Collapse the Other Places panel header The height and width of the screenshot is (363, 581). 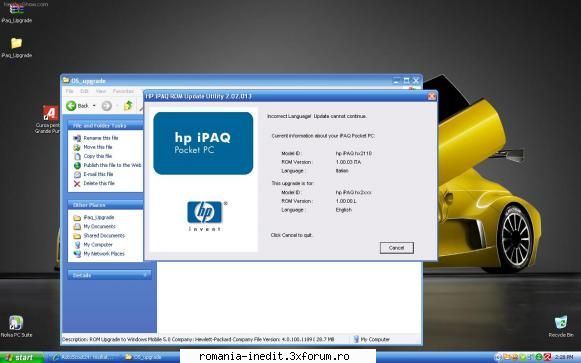pyautogui.click(x=105, y=205)
